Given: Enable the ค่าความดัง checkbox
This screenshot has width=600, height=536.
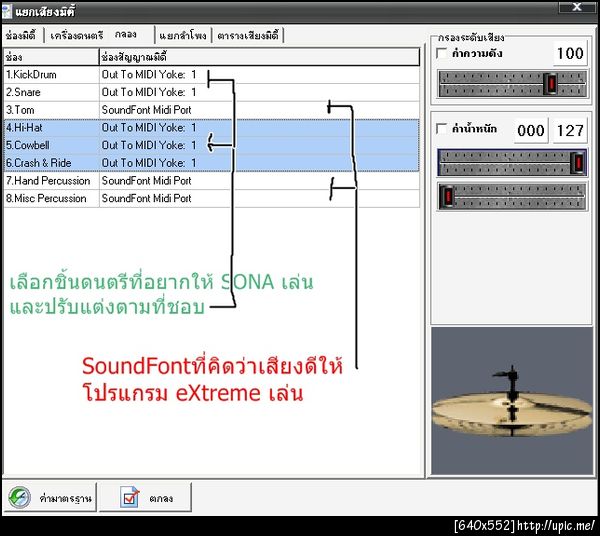Looking at the screenshot, I should tap(442, 53).
